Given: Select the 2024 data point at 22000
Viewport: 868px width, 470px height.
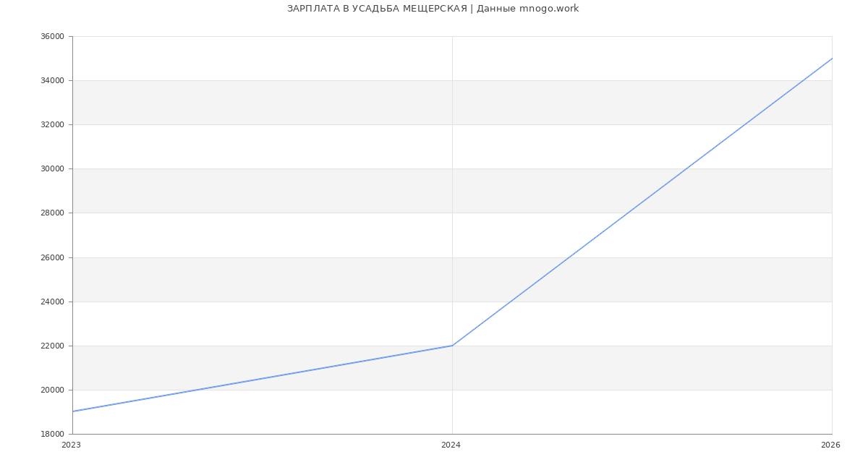Looking at the screenshot, I should click(452, 346).
